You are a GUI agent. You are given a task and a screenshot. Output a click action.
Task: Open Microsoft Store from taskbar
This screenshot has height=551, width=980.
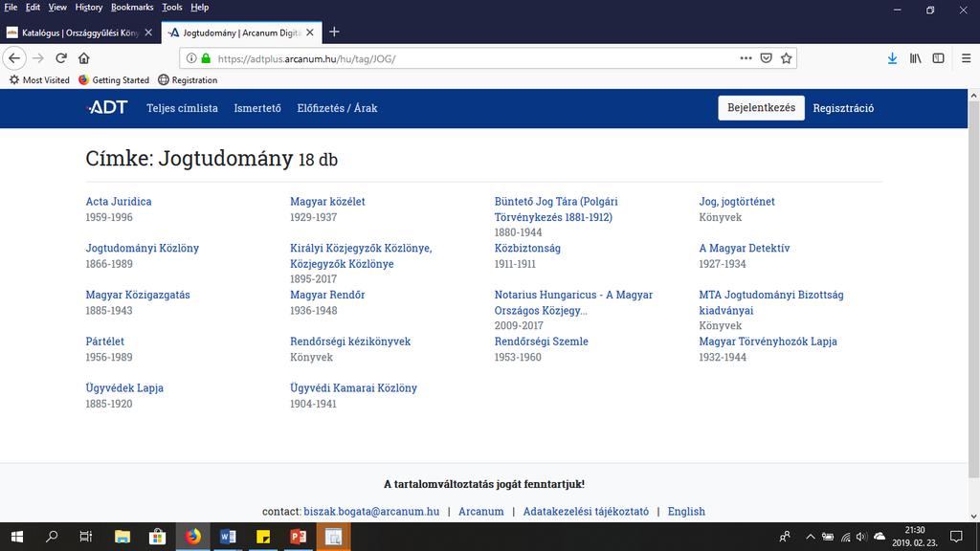pyautogui.click(x=157, y=537)
